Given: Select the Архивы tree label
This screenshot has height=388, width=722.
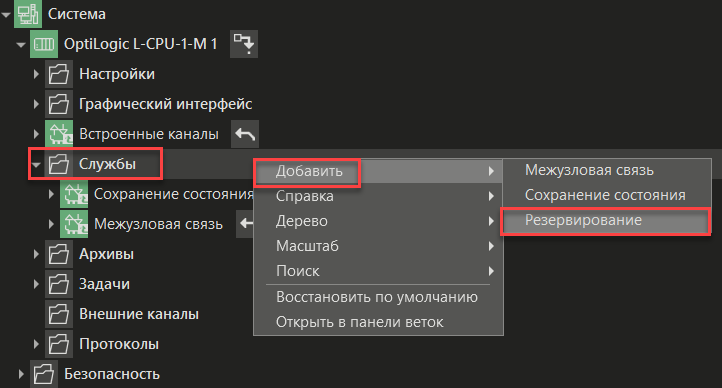Looking at the screenshot, I should click(106, 254).
